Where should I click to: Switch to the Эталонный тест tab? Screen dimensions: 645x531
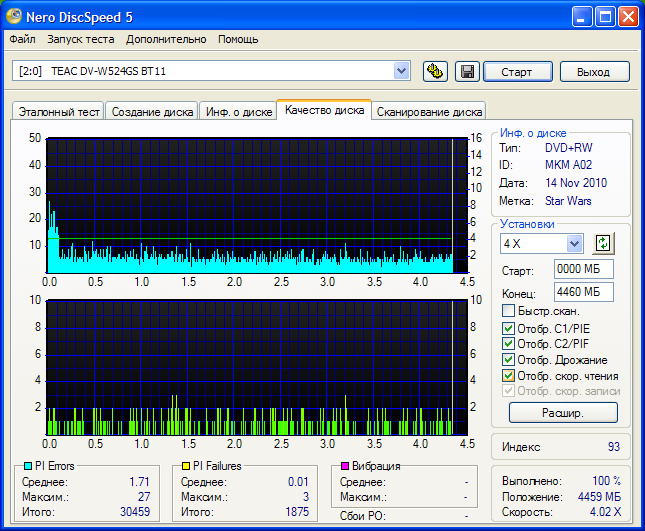pos(56,112)
